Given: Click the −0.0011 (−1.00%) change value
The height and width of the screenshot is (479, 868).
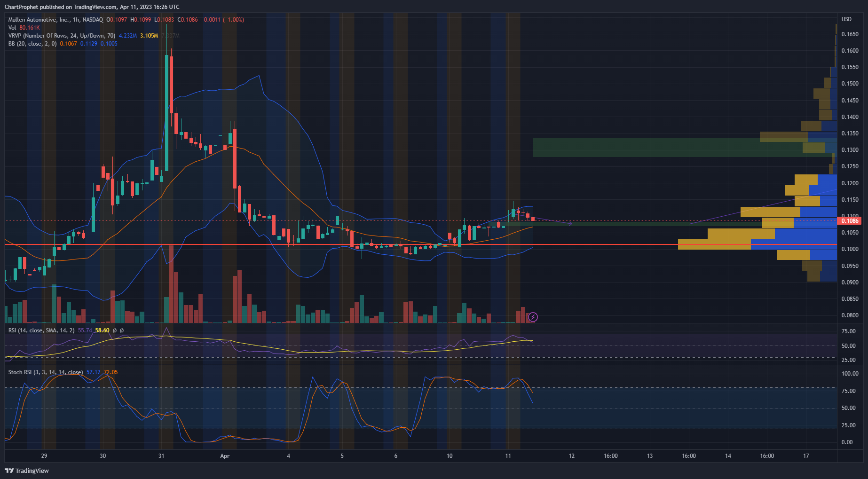Looking at the screenshot, I should coord(222,20).
